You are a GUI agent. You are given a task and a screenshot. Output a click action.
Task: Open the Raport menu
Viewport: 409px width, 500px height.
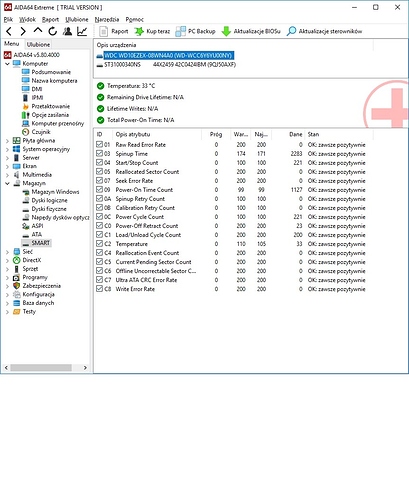click(50, 19)
